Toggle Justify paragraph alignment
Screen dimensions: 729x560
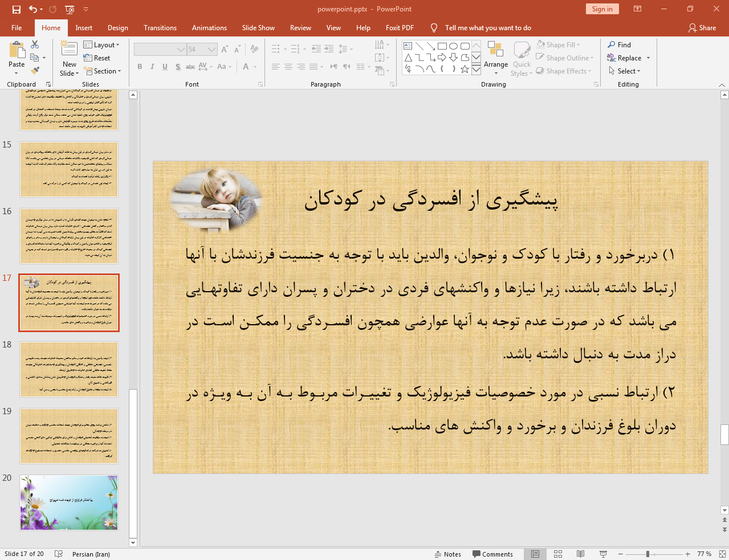[x=313, y=67]
